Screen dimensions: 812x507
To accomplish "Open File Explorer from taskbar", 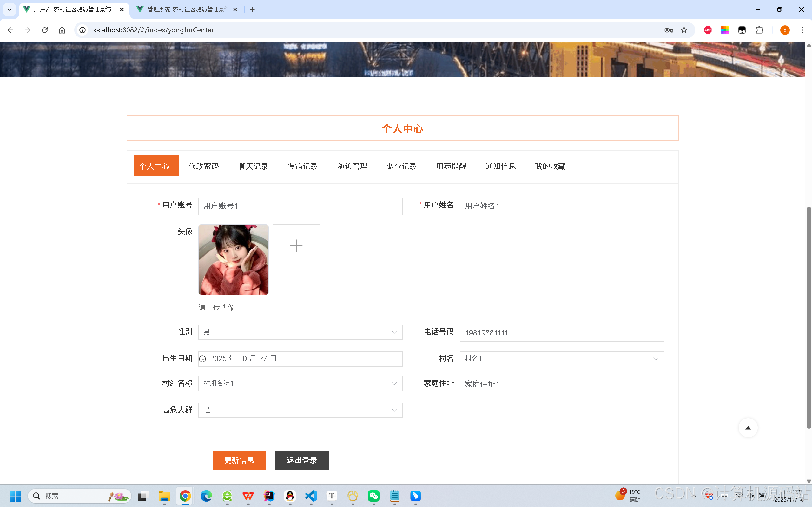I will click(164, 496).
